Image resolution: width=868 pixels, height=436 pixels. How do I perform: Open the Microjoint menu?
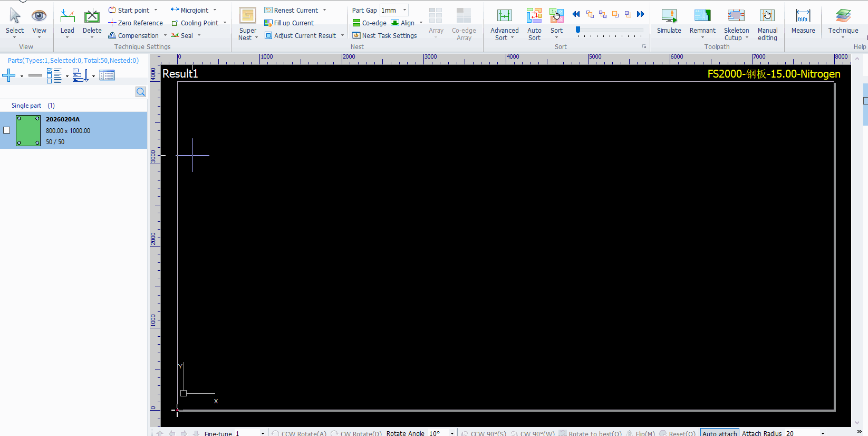pyautogui.click(x=194, y=11)
